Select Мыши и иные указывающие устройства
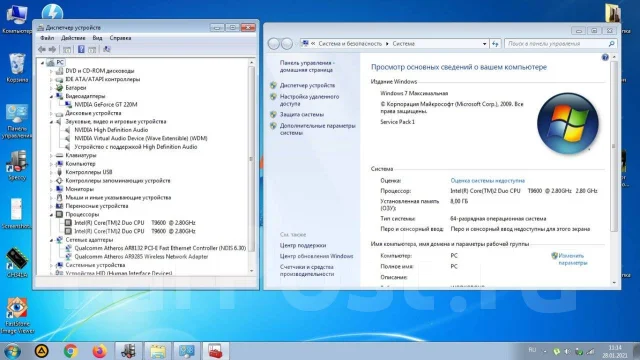Image resolution: width=640 pixels, height=360 pixels. (x=118, y=198)
